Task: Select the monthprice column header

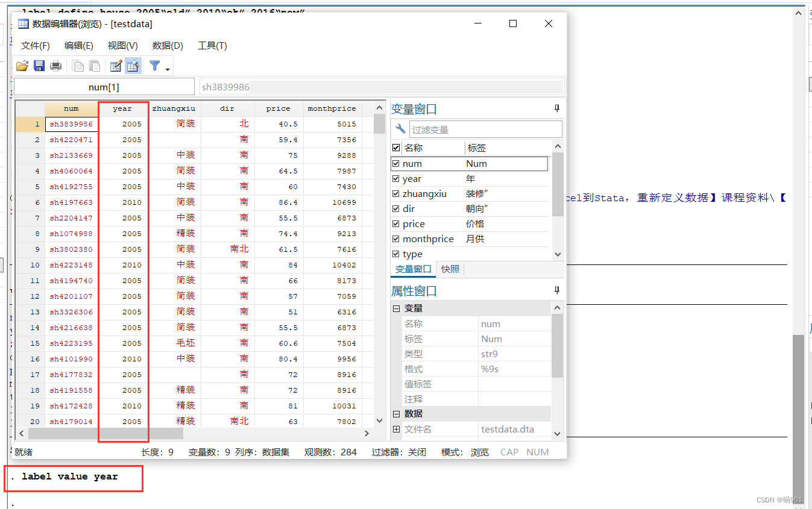Action: coord(332,108)
